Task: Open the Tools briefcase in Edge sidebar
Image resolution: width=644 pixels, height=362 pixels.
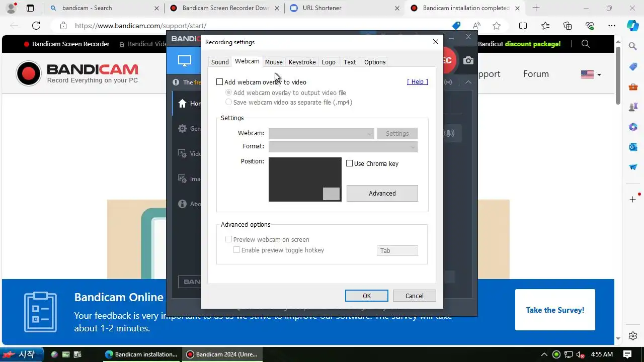Action: (x=633, y=87)
